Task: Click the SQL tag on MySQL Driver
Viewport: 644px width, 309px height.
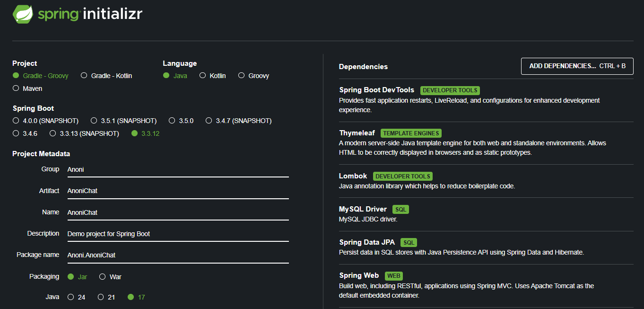Action: pos(400,210)
